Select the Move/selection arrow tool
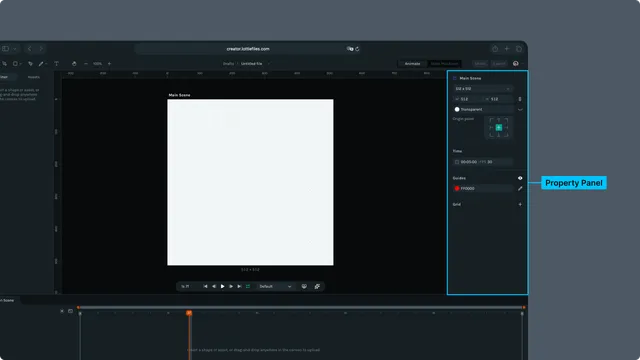640x360 pixels. (4, 64)
